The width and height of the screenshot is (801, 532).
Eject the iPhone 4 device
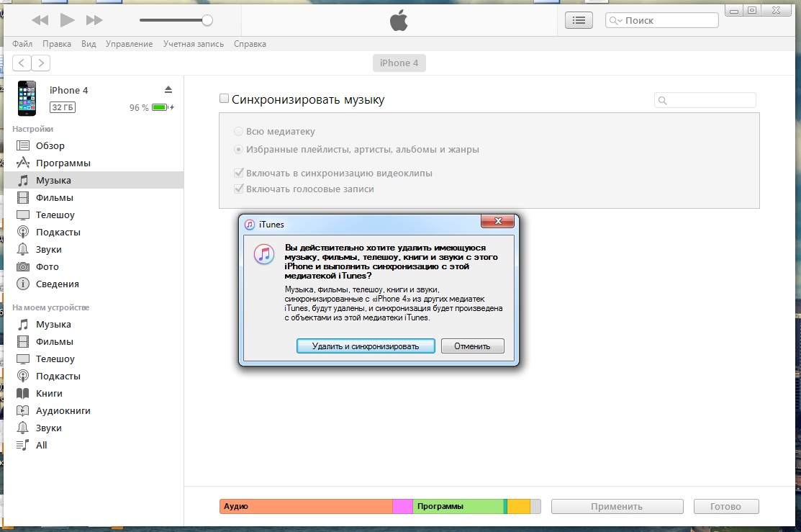[168, 90]
